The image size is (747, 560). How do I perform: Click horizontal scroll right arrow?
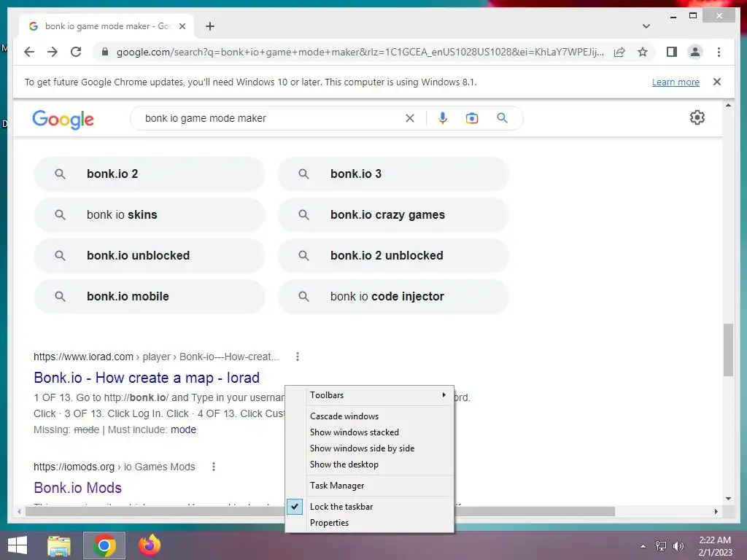tap(716, 511)
